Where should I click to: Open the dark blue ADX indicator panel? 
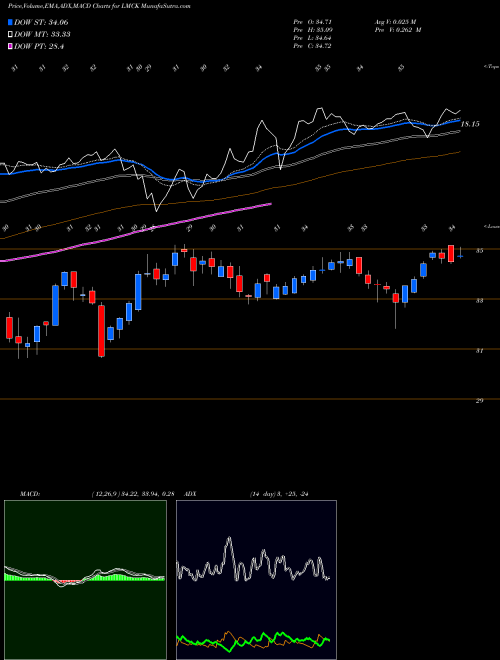click(x=256, y=580)
